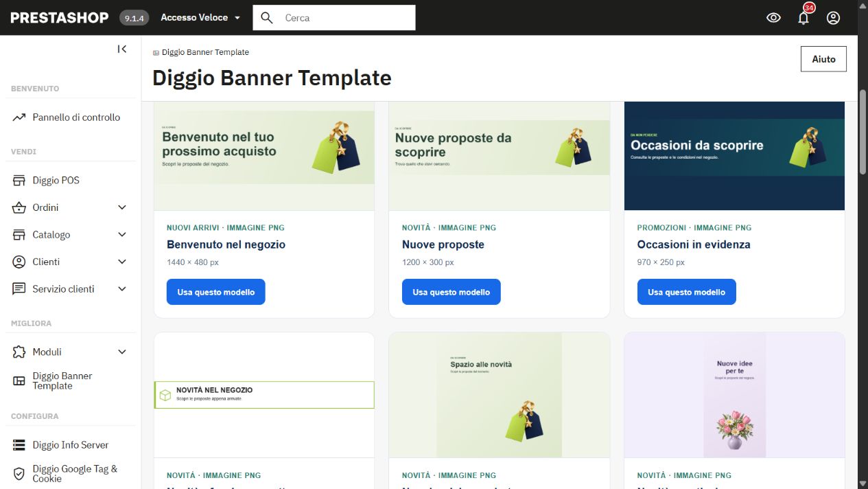Open Diggio Info Server menu item
Viewport: 868px width, 489px height.
(x=71, y=445)
